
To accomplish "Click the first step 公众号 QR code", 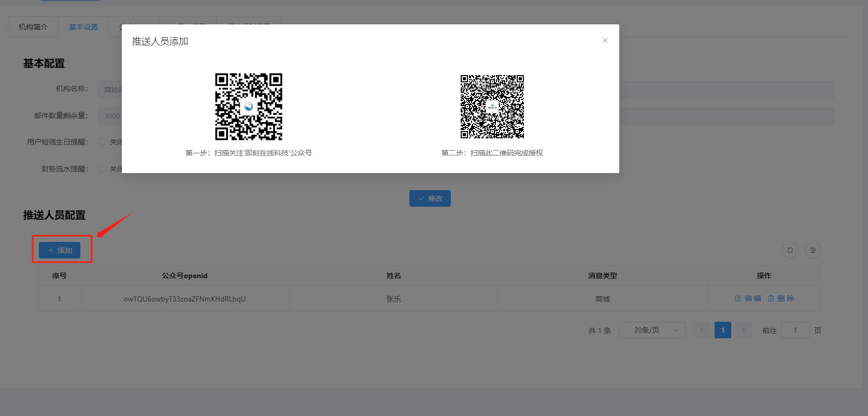I will pos(249,107).
